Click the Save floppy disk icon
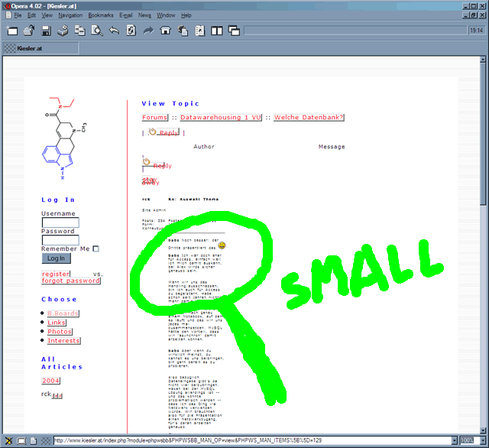 coord(46,31)
